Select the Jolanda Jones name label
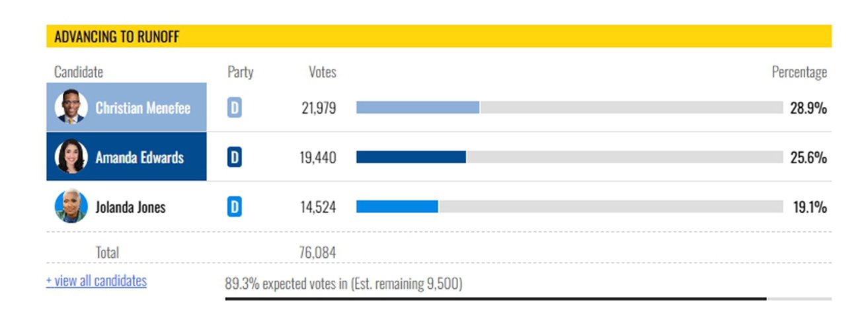The width and height of the screenshot is (868, 318). point(131,207)
